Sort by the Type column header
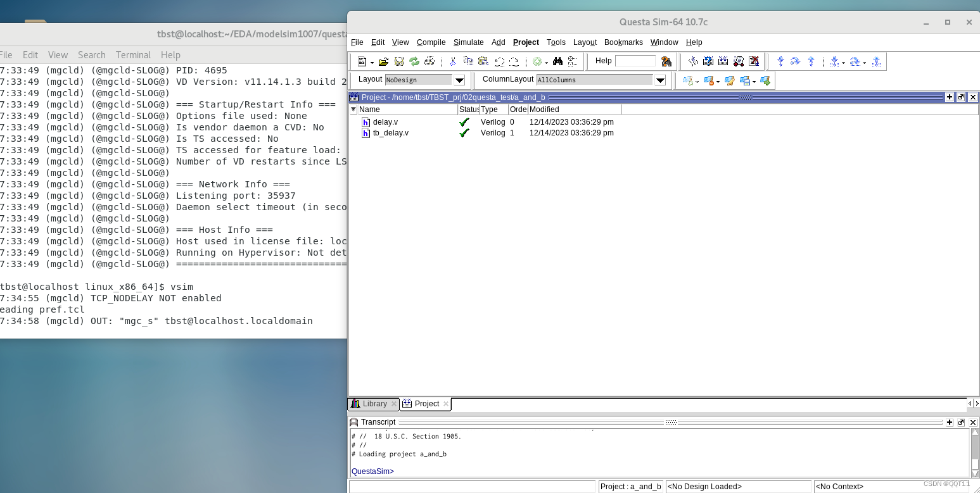Image resolution: width=980 pixels, height=493 pixels. [493, 109]
